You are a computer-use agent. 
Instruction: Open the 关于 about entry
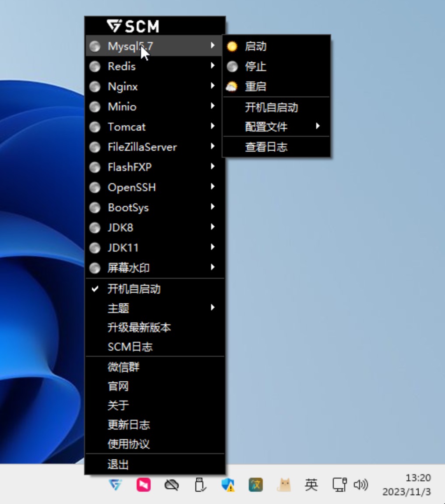click(155, 405)
